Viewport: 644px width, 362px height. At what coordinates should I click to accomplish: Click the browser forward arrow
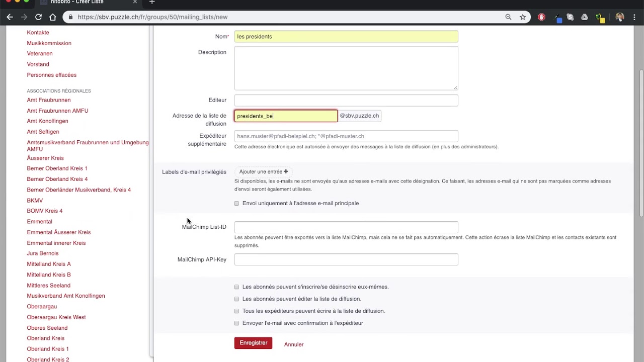coord(24,17)
